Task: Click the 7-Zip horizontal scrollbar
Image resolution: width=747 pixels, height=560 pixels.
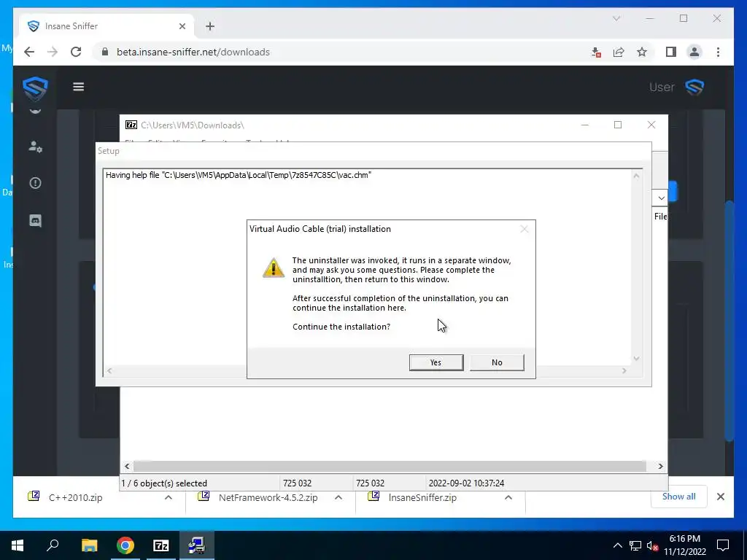Action: pos(390,466)
